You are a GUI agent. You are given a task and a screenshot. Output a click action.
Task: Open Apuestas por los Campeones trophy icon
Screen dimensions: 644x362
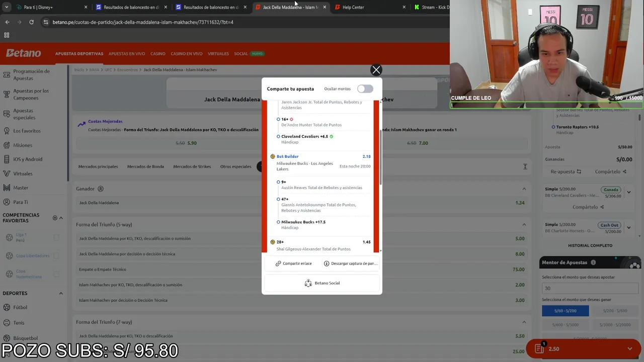pyautogui.click(x=7, y=95)
